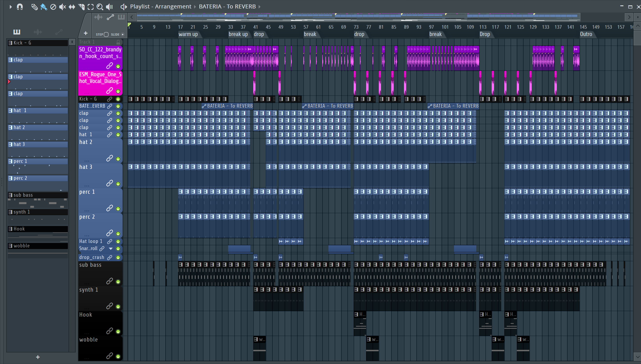Select hat 2 pattern in picker
641x364 pixels.
(38, 127)
